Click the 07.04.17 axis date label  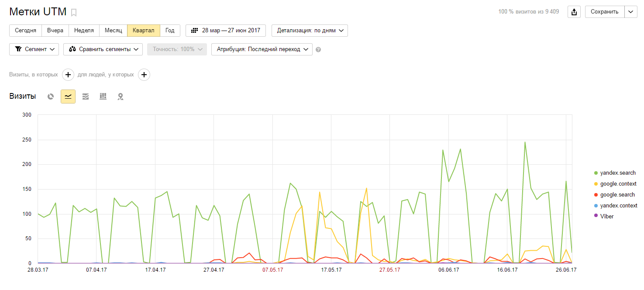tap(96, 270)
